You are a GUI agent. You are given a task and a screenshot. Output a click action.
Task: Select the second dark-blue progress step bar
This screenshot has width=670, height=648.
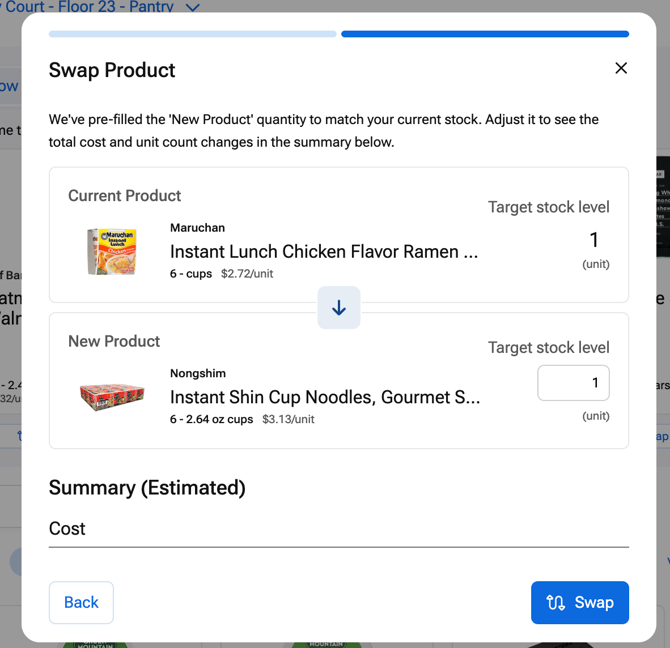point(484,34)
